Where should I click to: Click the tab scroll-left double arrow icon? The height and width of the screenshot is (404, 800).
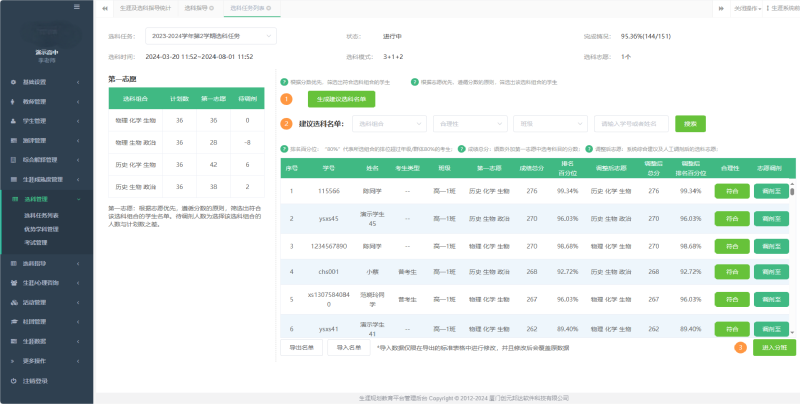[107, 8]
